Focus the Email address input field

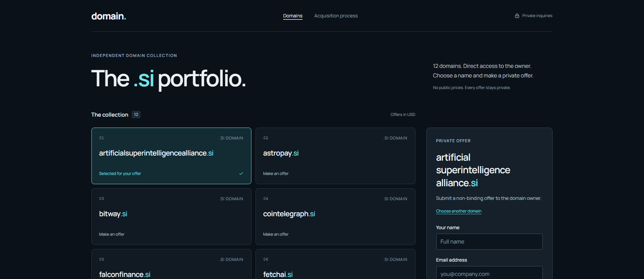coord(489,273)
